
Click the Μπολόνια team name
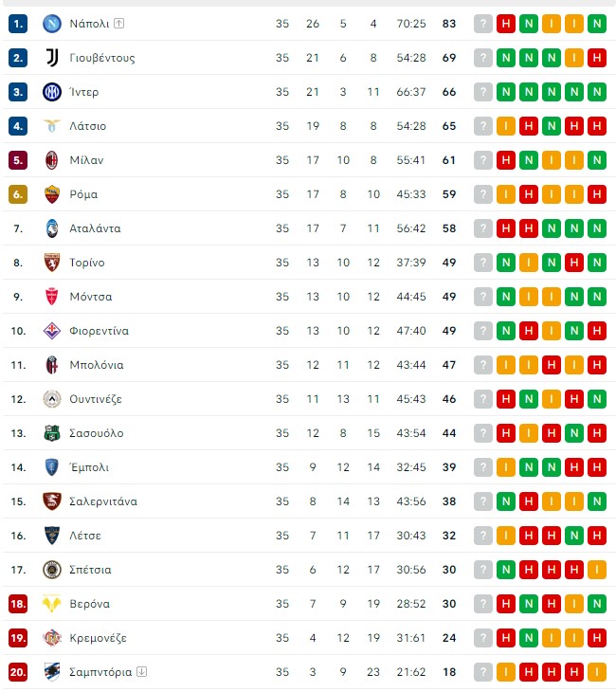(x=97, y=365)
